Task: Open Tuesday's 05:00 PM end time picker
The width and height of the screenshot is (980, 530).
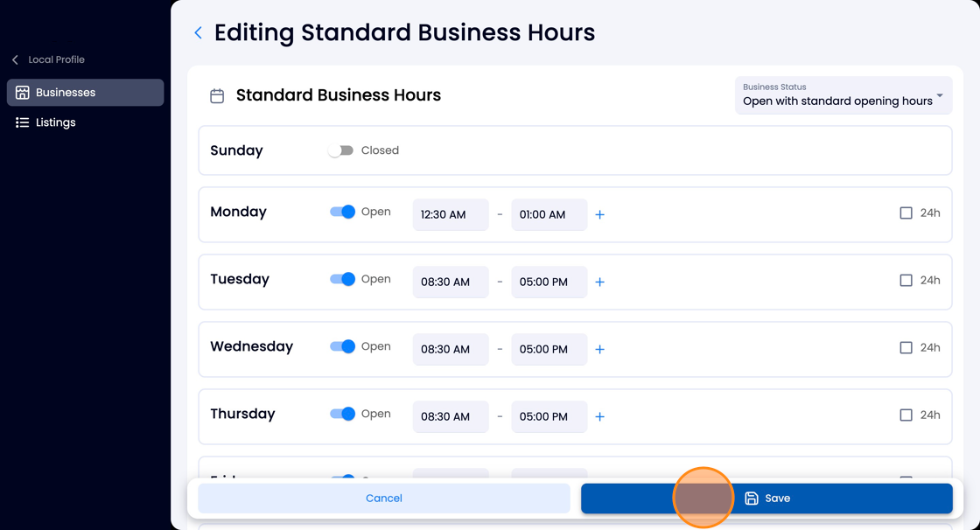Action: point(549,282)
